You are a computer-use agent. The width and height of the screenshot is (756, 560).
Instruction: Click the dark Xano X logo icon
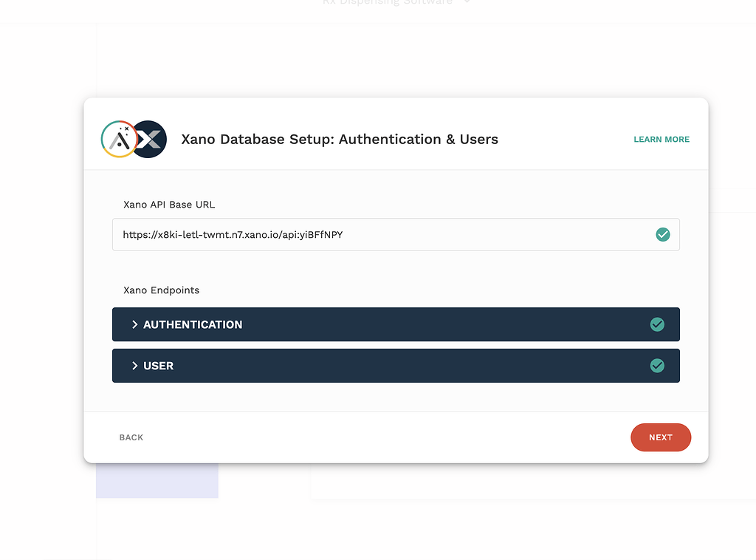point(148,139)
